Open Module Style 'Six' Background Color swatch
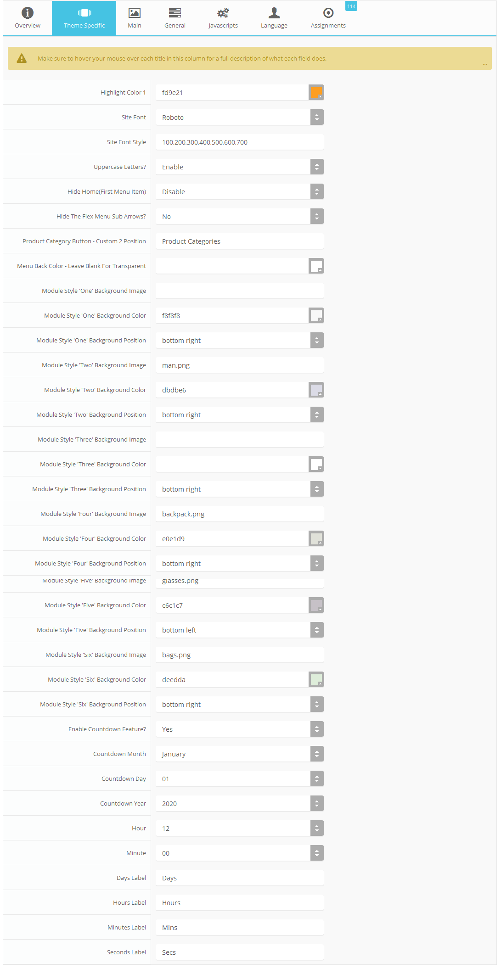The image size is (501, 980). [316, 679]
